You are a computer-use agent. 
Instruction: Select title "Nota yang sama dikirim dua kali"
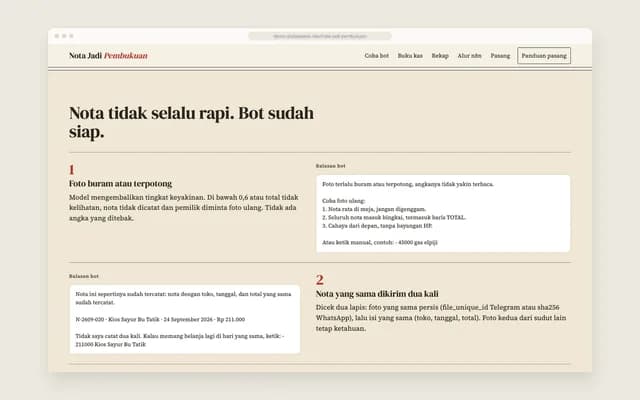pyautogui.click(x=377, y=294)
